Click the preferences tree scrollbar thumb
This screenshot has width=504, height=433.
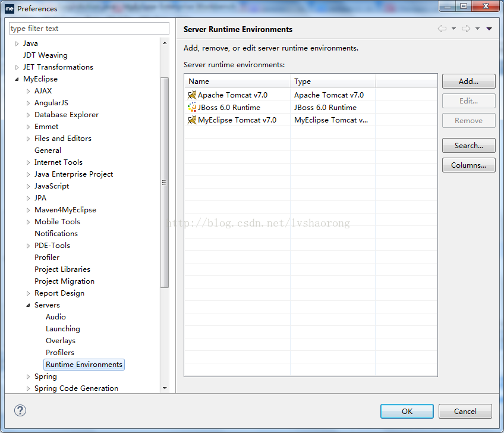click(x=165, y=183)
